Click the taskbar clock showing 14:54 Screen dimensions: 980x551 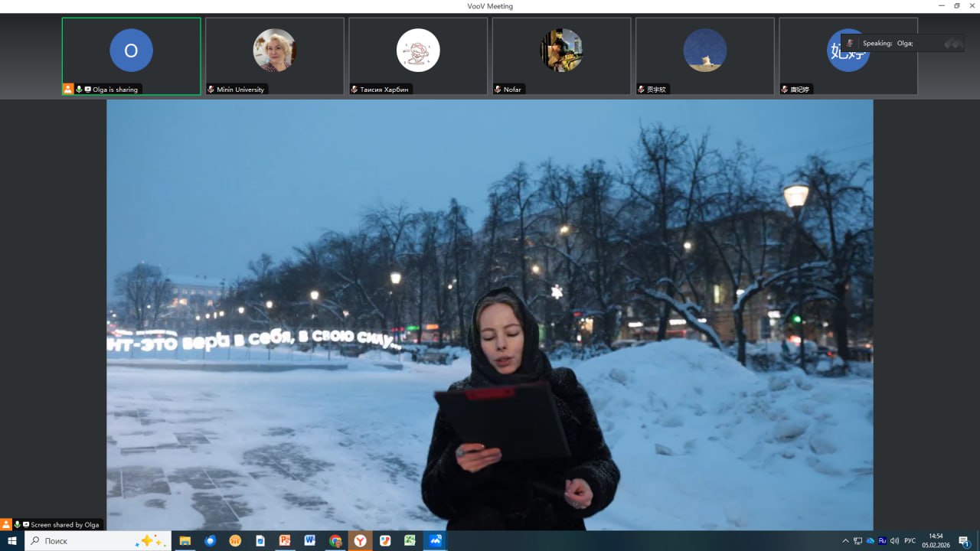[936, 540]
